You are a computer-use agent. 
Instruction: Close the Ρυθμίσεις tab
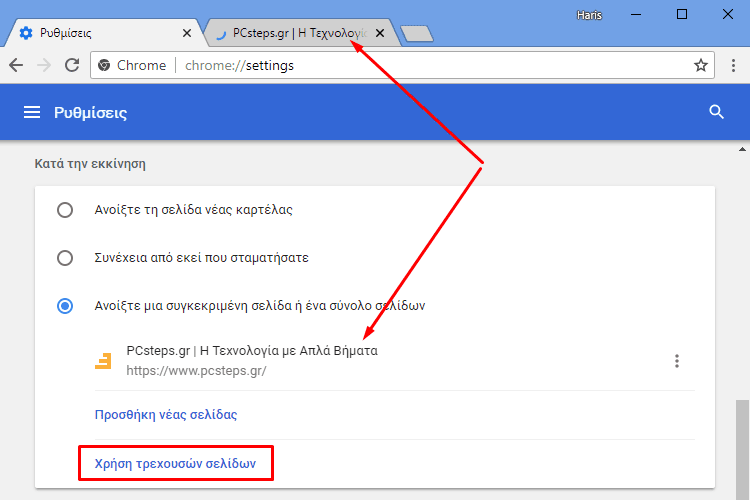(x=187, y=33)
